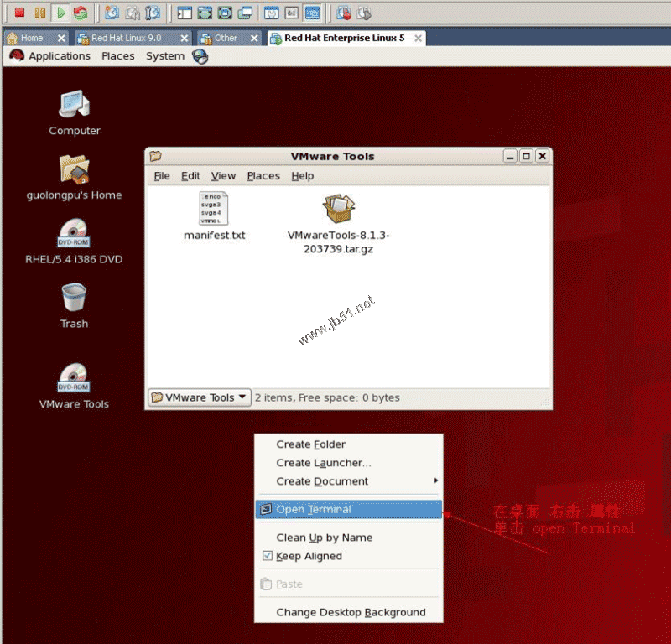Choose Create Folder from context menu
The image size is (671, 644).
[x=349, y=444]
